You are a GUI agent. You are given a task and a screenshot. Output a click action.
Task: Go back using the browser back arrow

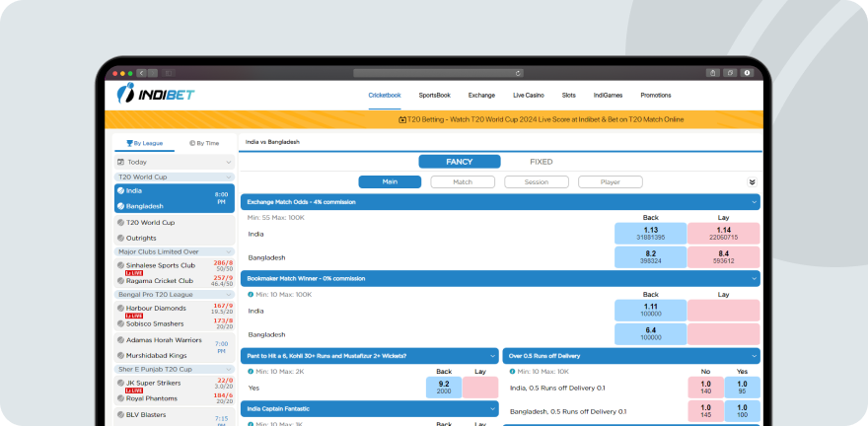click(141, 73)
